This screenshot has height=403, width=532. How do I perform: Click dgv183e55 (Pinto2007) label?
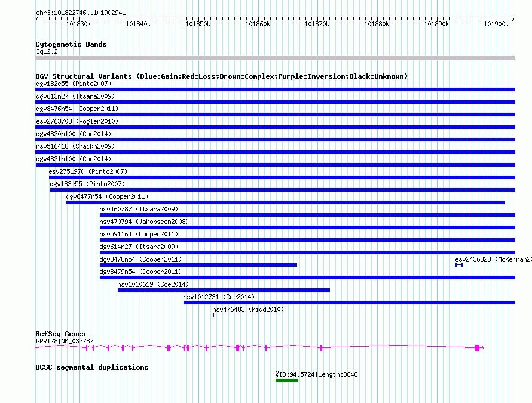(87, 184)
